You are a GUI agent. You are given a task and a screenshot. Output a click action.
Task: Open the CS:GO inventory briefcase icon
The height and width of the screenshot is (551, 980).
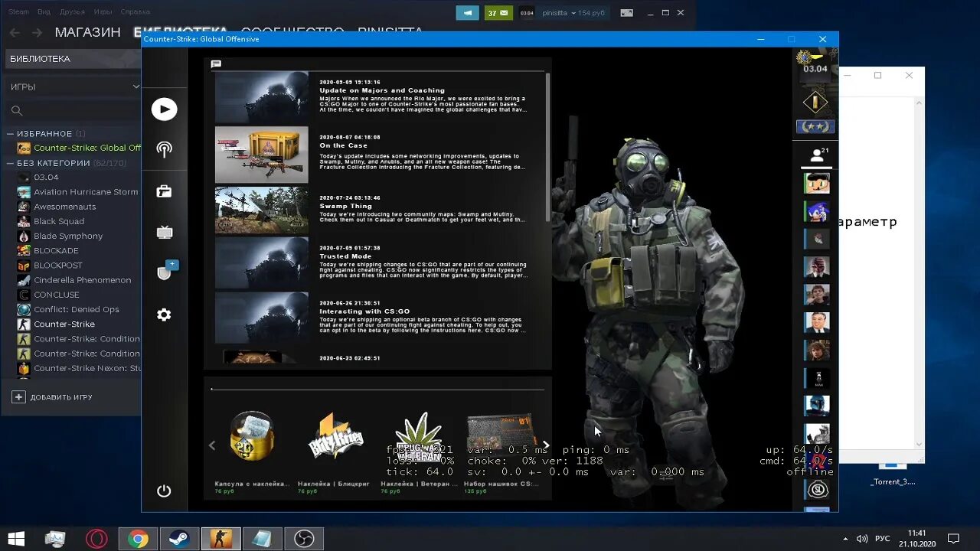[x=164, y=191]
